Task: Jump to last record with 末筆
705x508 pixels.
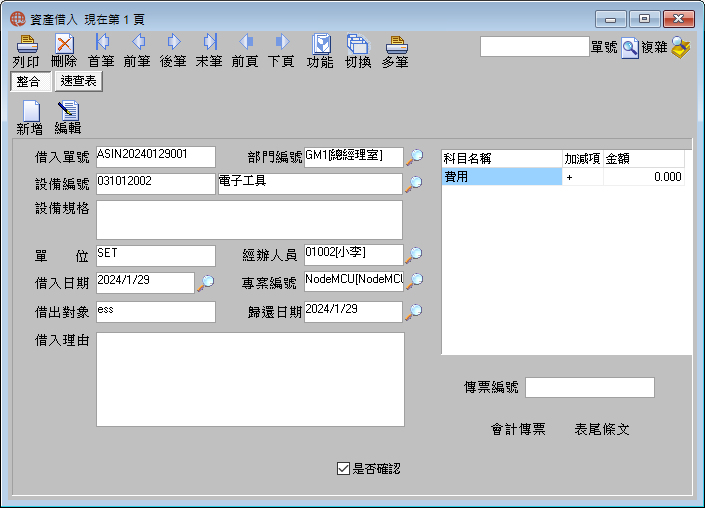Action: (210, 43)
